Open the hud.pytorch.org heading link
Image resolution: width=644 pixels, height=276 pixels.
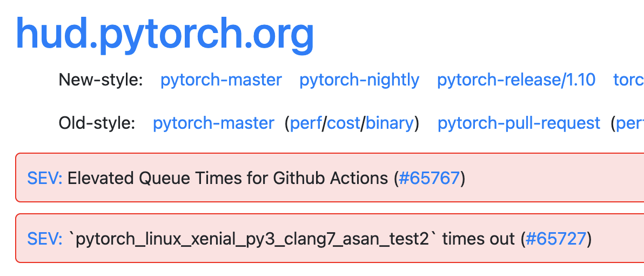(x=165, y=32)
